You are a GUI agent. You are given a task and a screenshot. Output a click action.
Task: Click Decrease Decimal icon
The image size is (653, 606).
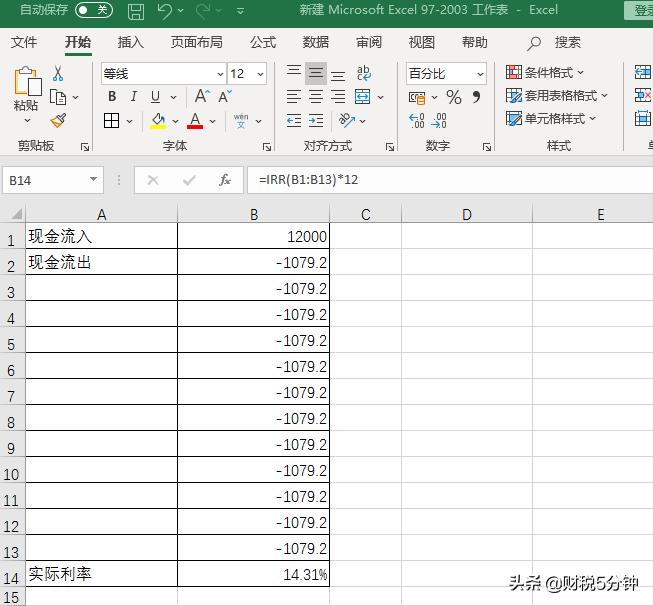coord(439,121)
